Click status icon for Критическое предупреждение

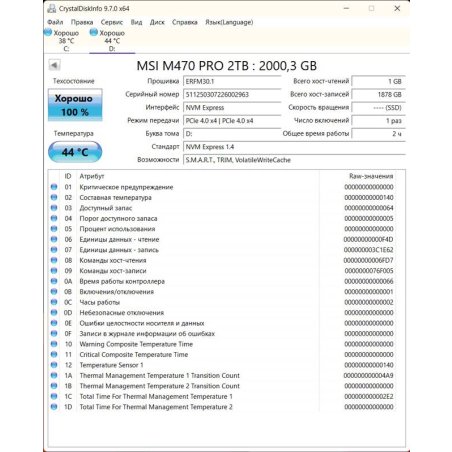54,187
